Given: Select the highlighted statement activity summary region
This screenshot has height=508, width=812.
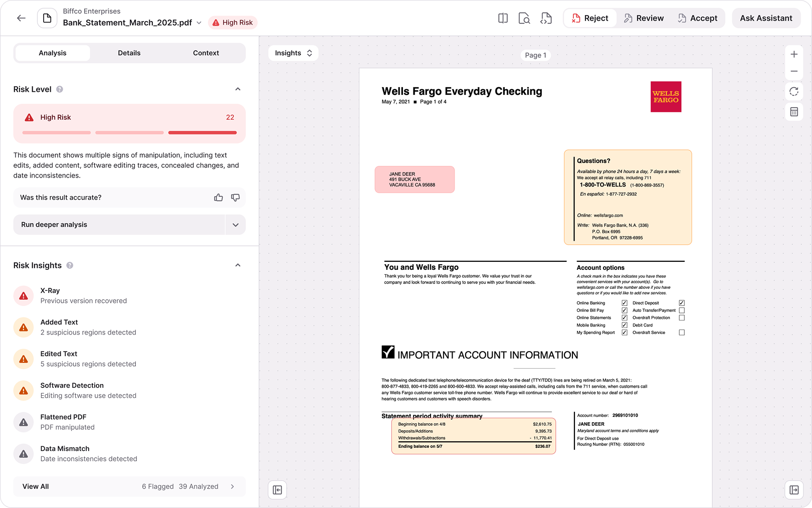Looking at the screenshot, I should pos(474,436).
